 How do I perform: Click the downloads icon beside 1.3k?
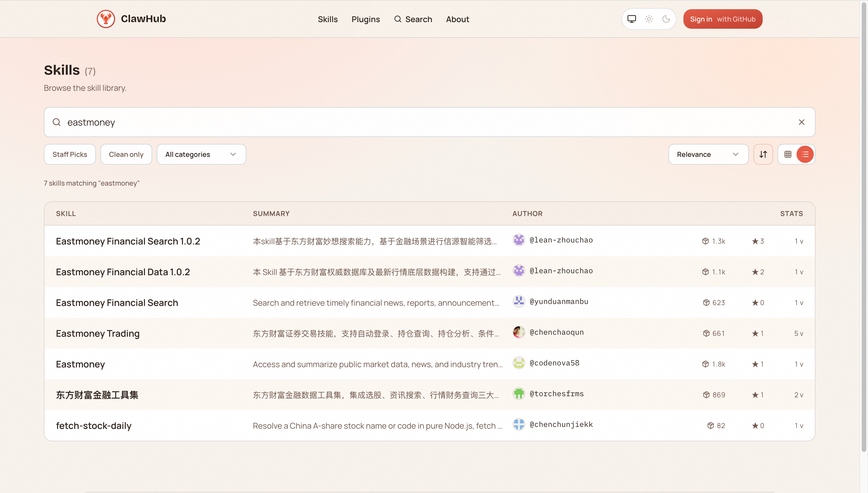point(705,241)
